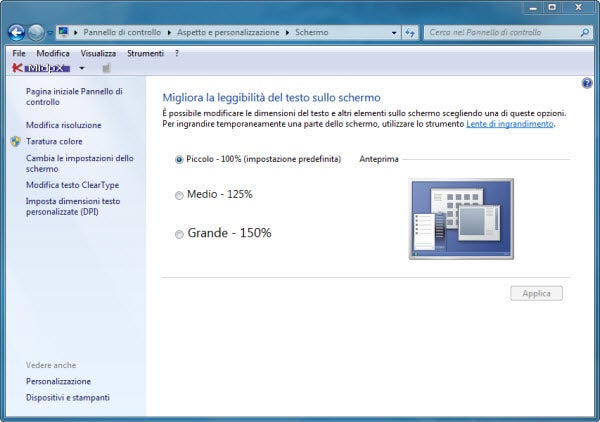Open the address bar history dropdown
Screen dimensions: 600x422
394,33
